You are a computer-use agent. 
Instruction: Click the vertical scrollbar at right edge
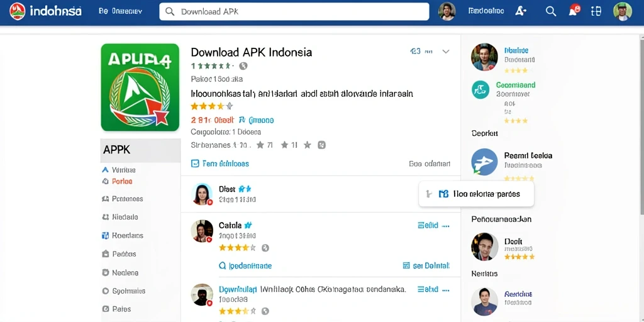[x=641, y=125]
